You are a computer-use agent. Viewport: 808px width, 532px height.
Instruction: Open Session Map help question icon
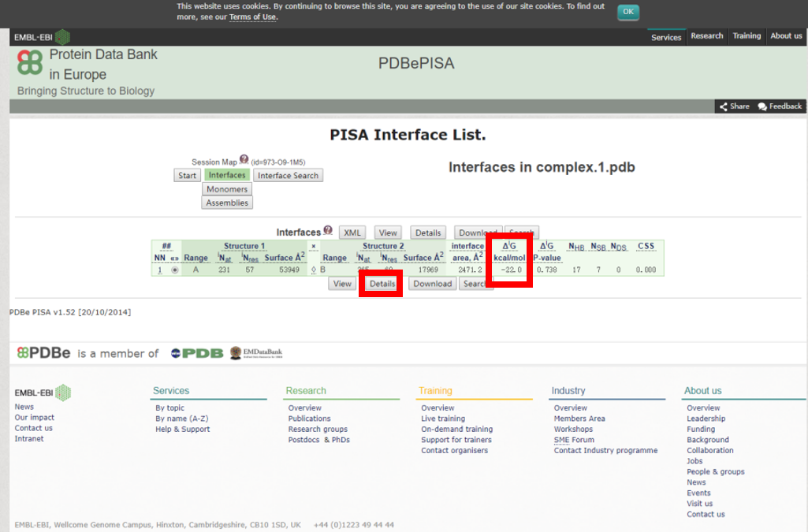coord(244,159)
